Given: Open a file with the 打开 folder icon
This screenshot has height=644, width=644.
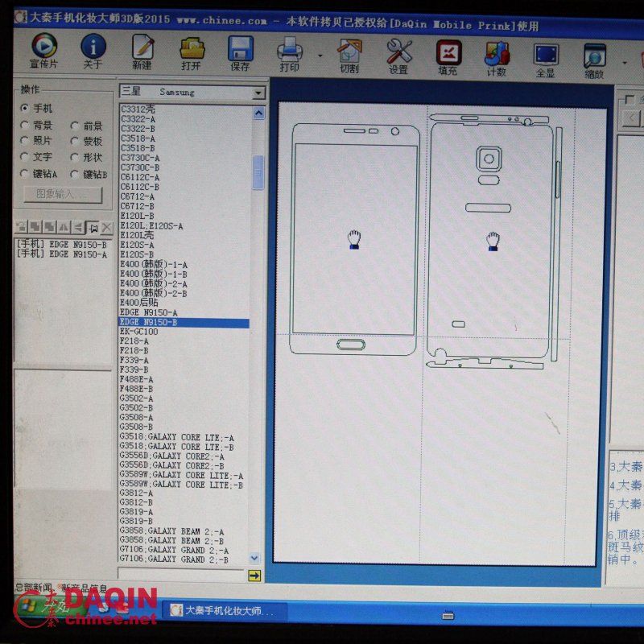Looking at the screenshot, I should [x=192, y=53].
